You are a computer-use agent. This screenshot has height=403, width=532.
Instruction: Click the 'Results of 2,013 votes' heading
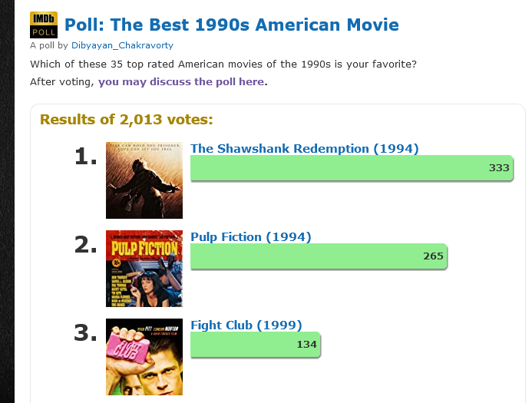point(126,120)
